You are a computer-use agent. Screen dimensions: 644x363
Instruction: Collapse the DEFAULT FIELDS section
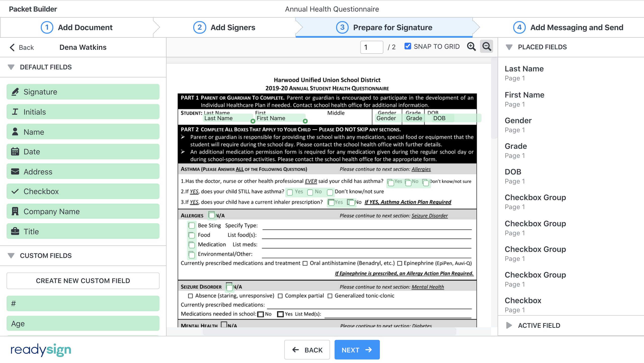click(11, 67)
